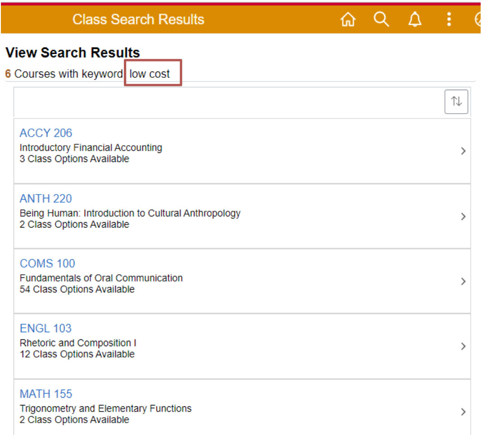
Task: Open the ENGL 103 course link
Action: click(x=45, y=329)
